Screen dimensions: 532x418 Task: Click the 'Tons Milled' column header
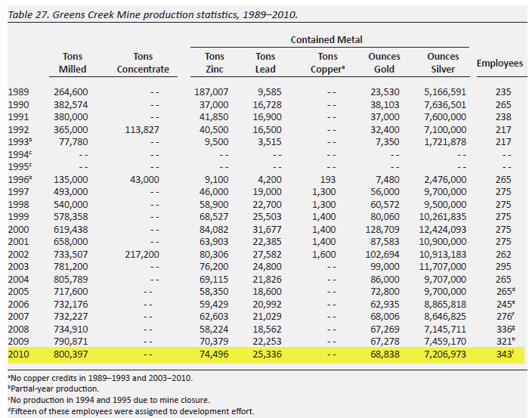tap(73, 63)
